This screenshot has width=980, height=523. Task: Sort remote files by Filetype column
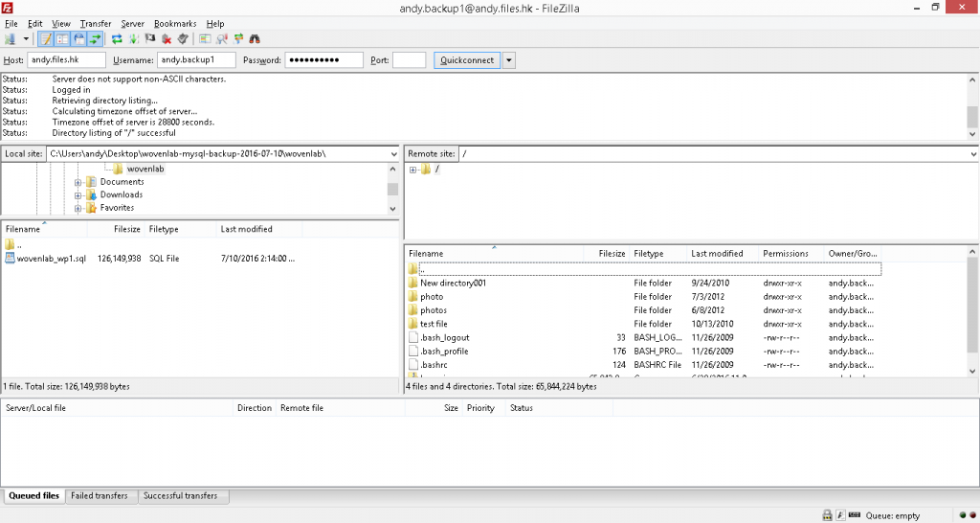tap(658, 254)
